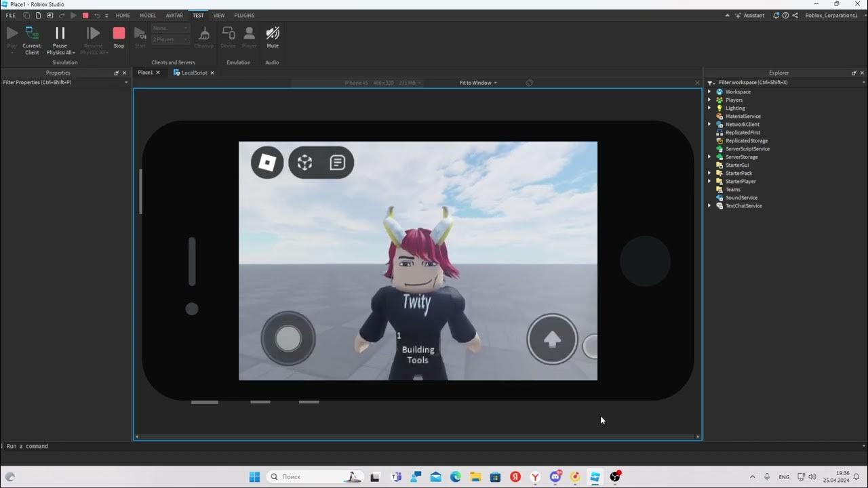Open Microsoft Edge from the taskbar
This screenshot has width=868, height=488.
coord(455,476)
